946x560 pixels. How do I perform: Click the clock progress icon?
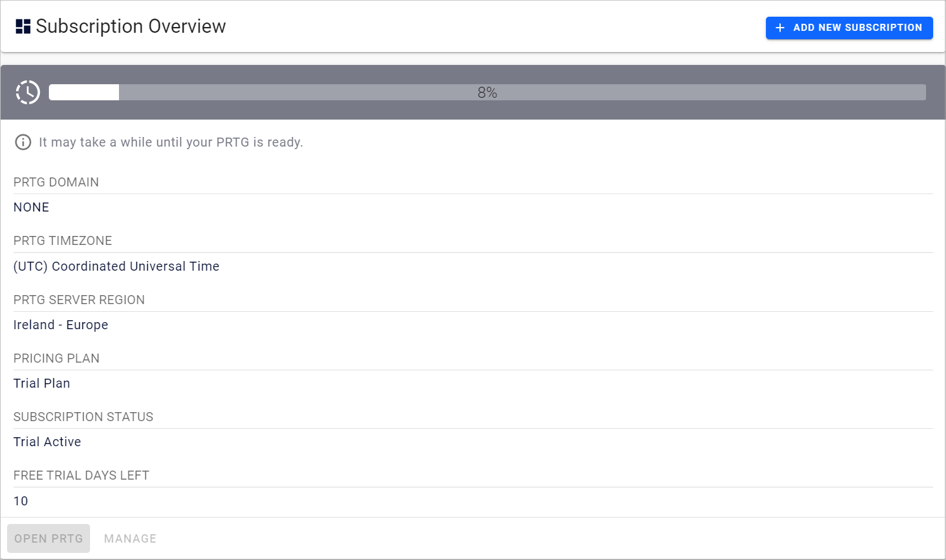pyautogui.click(x=28, y=93)
